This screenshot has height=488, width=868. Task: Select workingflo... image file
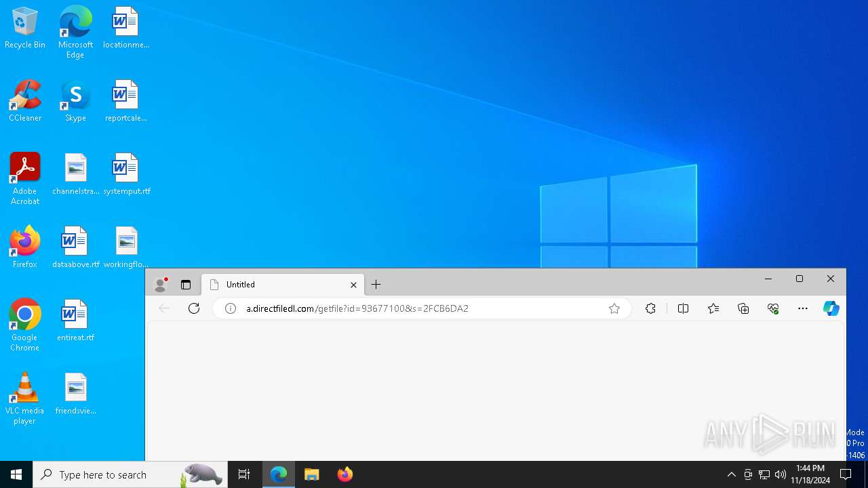click(x=126, y=247)
